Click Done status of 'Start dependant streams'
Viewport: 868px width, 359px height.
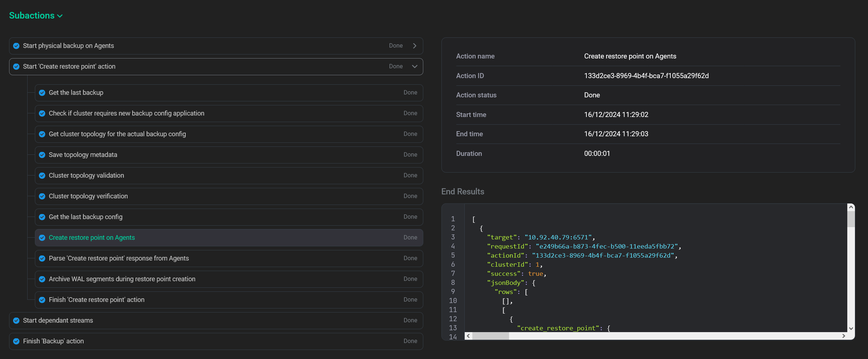pyautogui.click(x=410, y=320)
